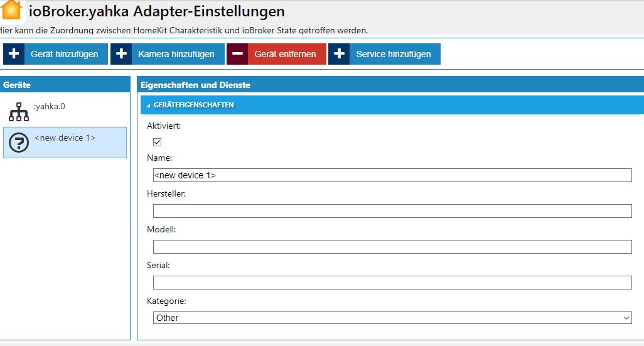Focus the Hersteller input field
The height and width of the screenshot is (346, 644).
point(392,211)
